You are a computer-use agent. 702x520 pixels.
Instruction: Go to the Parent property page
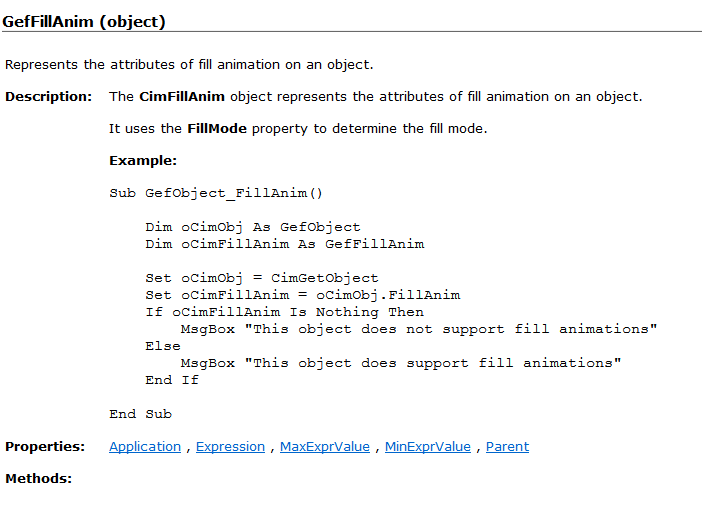[x=507, y=447]
